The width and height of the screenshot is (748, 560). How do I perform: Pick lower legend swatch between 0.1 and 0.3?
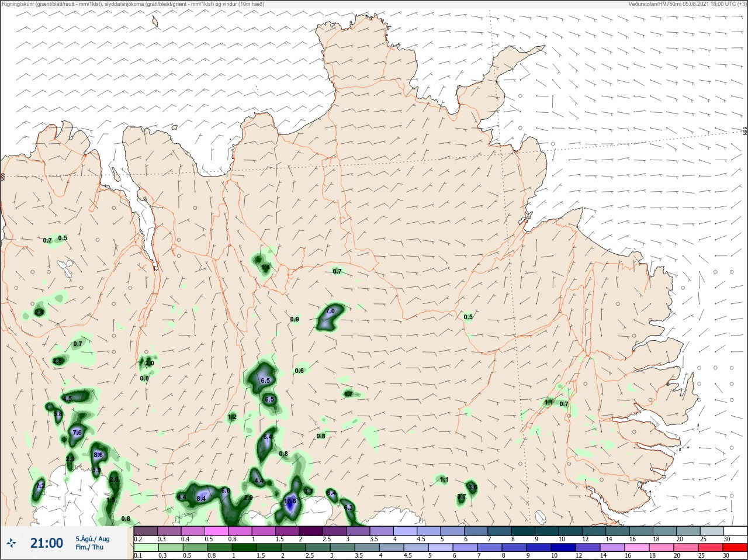(146, 548)
